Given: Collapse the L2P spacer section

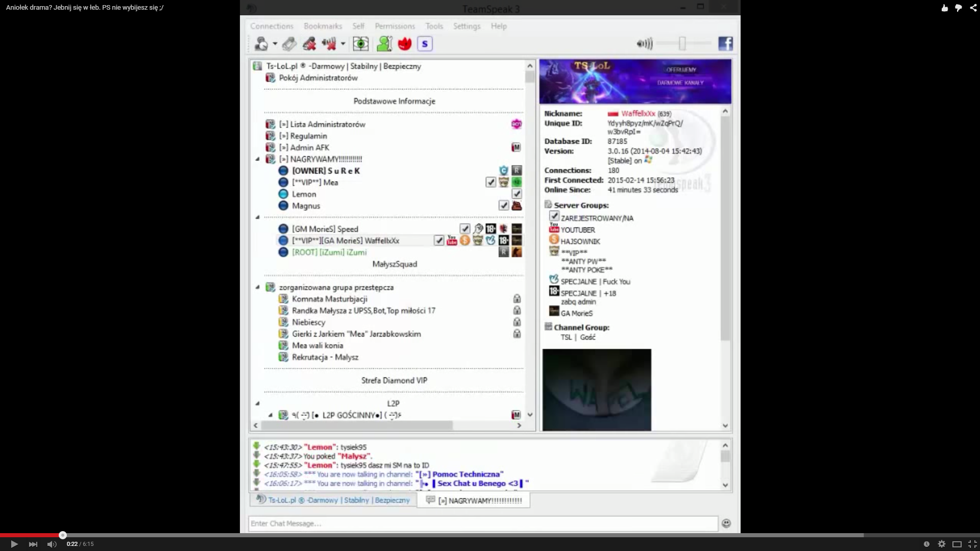Looking at the screenshot, I should pyautogui.click(x=257, y=404).
